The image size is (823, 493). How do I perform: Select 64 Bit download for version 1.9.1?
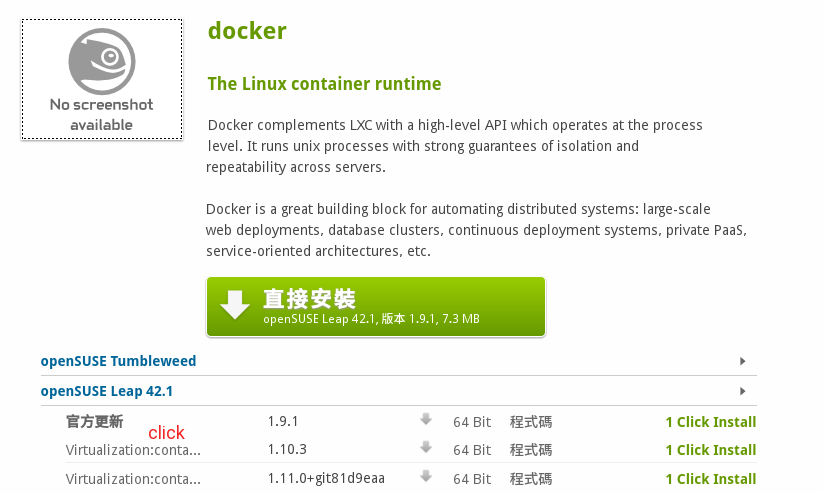(472, 422)
